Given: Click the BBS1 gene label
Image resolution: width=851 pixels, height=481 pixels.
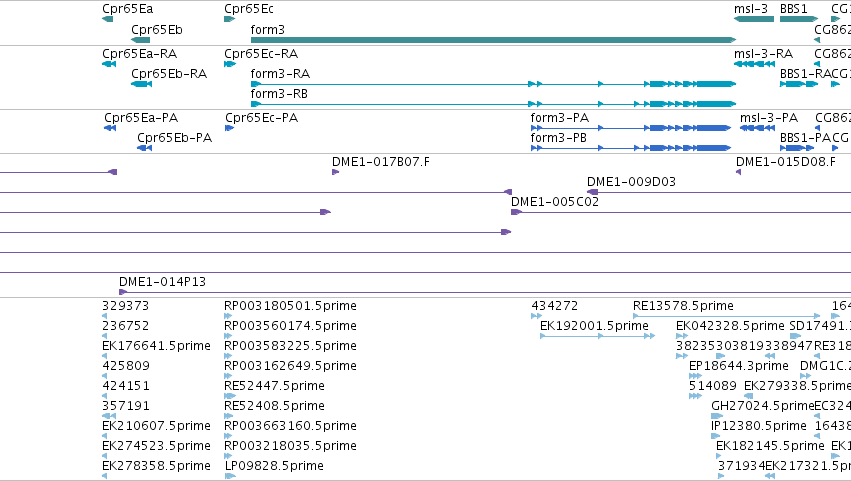Looking at the screenshot, I should [793, 9].
